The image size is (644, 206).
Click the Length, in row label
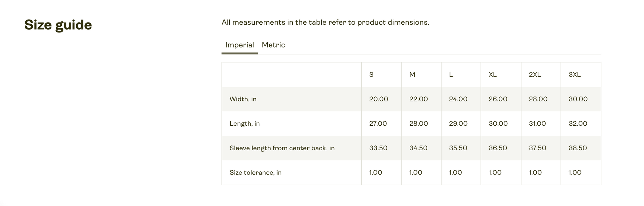245,124
